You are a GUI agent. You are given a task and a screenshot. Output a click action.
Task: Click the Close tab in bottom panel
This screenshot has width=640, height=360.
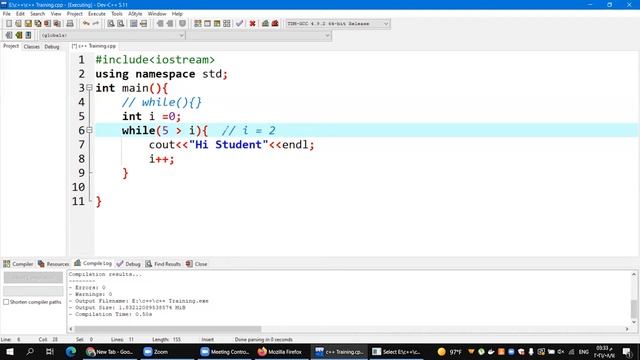[197, 264]
